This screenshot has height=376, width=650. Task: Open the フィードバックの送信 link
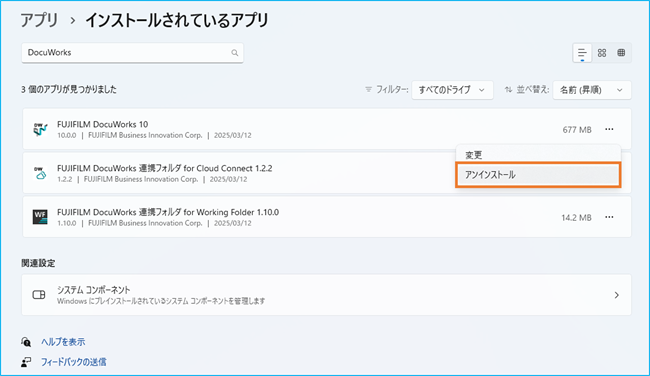73,362
